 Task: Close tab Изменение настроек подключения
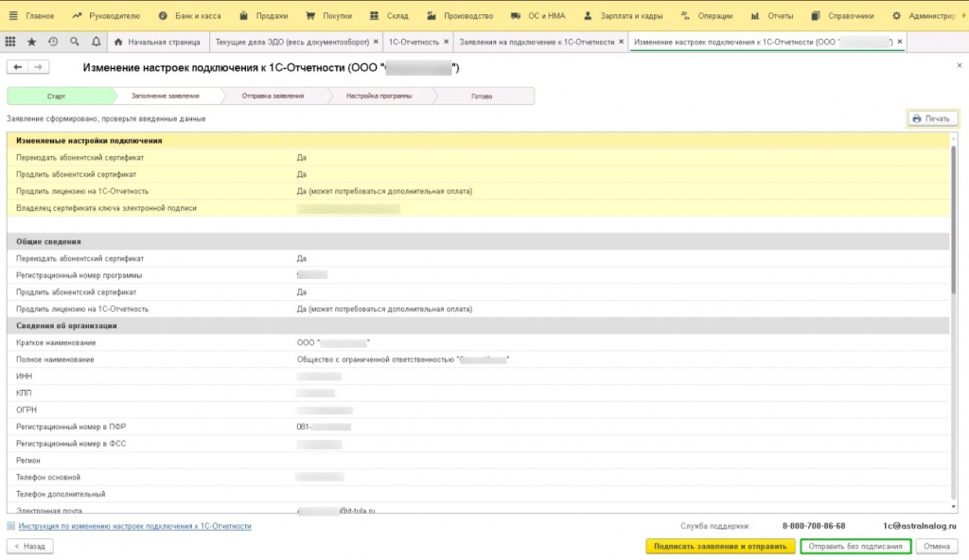point(900,42)
